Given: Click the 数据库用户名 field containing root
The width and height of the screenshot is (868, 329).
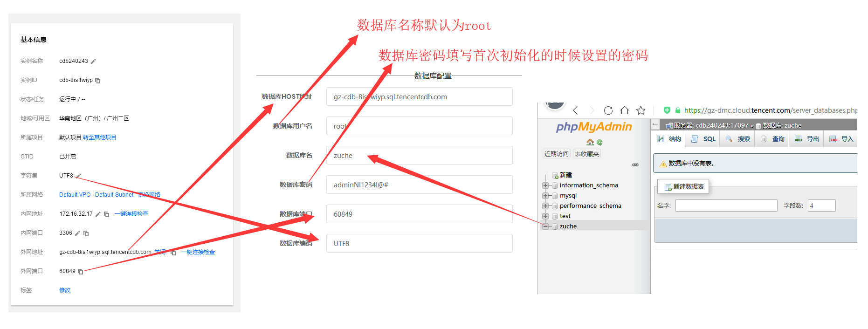Looking at the screenshot, I should [x=420, y=126].
